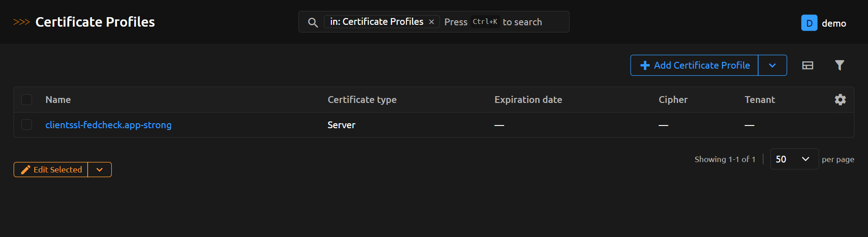
Task: Open the table configuration gear icon
Action: pos(840,100)
